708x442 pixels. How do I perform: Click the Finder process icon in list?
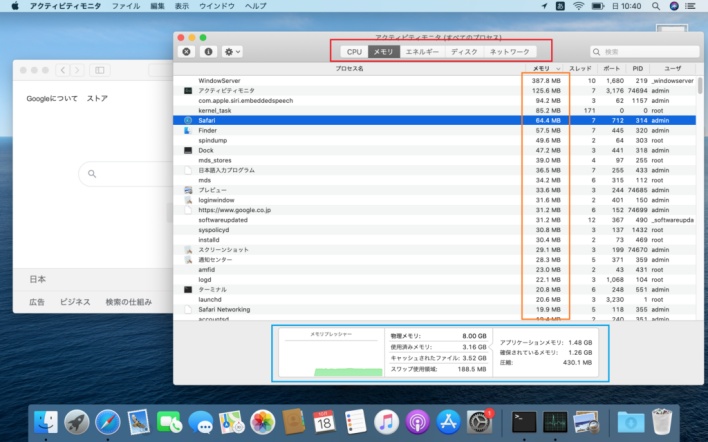click(188, 130)
